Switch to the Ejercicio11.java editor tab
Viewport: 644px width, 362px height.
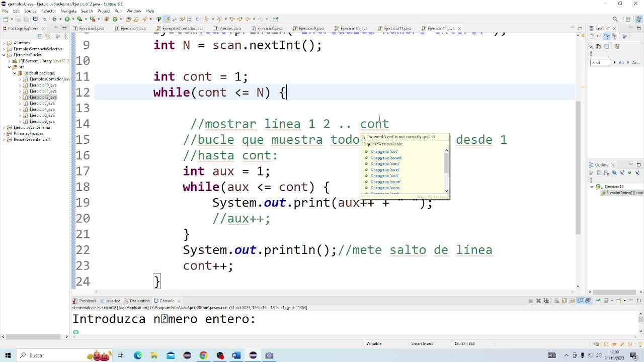pyautogui.click(x=397, y=28)
